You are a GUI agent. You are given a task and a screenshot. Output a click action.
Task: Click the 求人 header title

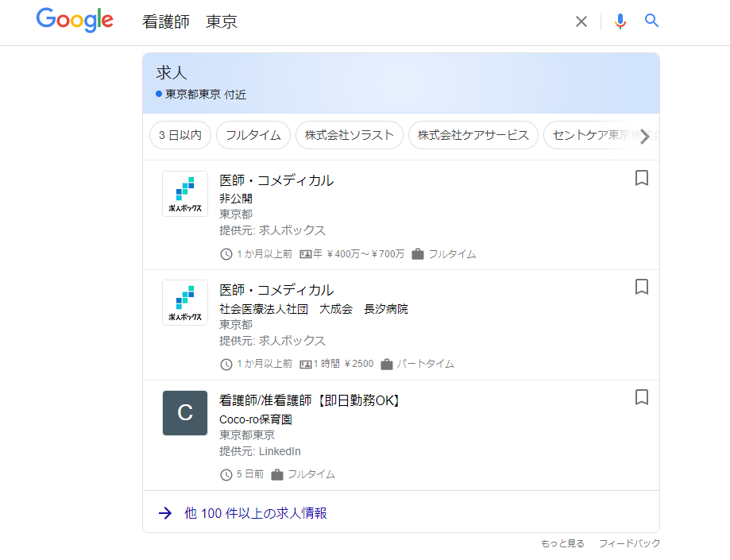coord(172,72)
